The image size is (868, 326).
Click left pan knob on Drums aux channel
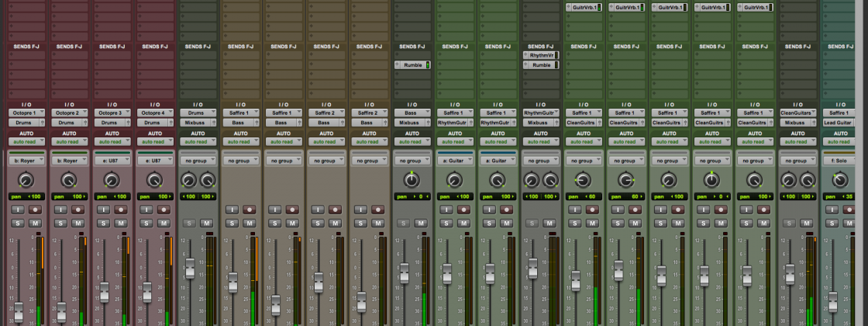tap(189, 180)
